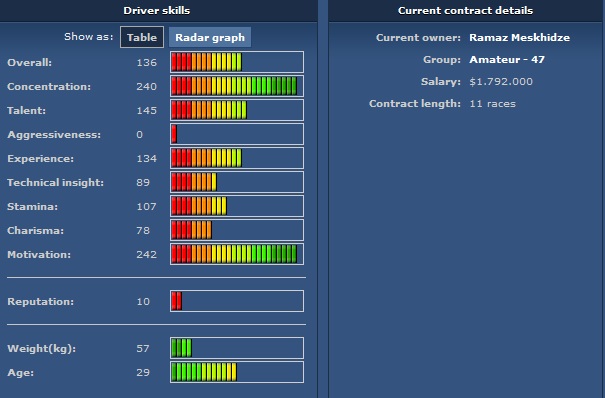This screenshot has width=605, height=398.
Task: Open the Amateur - 47 group link
Action: (x=507, y=59)
